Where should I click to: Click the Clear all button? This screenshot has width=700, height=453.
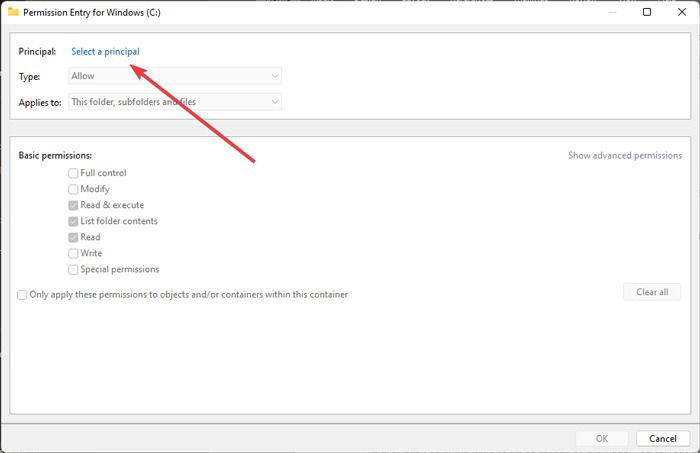(x=652, y=292)
